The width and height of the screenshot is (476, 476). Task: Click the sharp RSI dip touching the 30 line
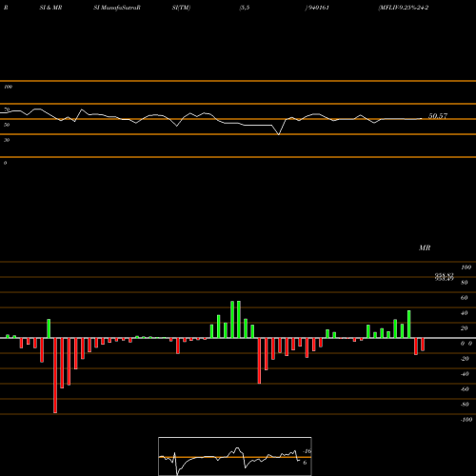click(279, 134)
